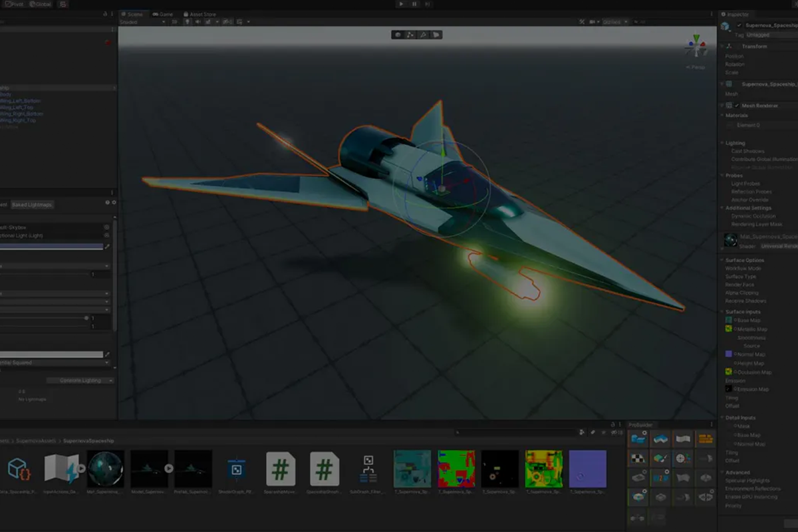Image resolution: width=798 pixels, height=532 pixels.
Task: Select the ShaderGraph asset icon
Action: tap(236, 469)
